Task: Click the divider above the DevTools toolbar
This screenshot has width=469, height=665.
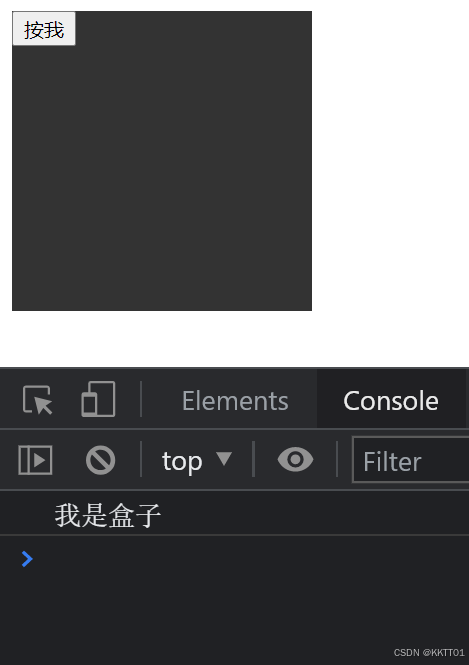Action: [x=234, y=368]
